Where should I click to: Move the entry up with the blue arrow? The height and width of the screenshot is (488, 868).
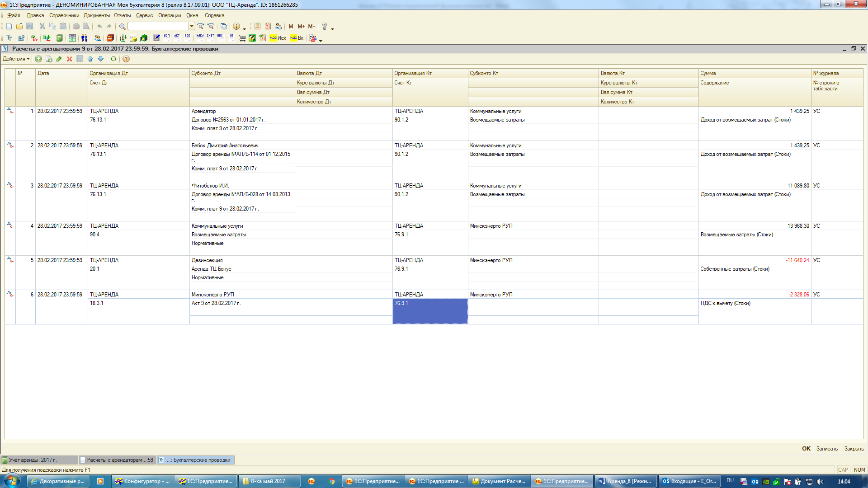[x=90, y=59]
